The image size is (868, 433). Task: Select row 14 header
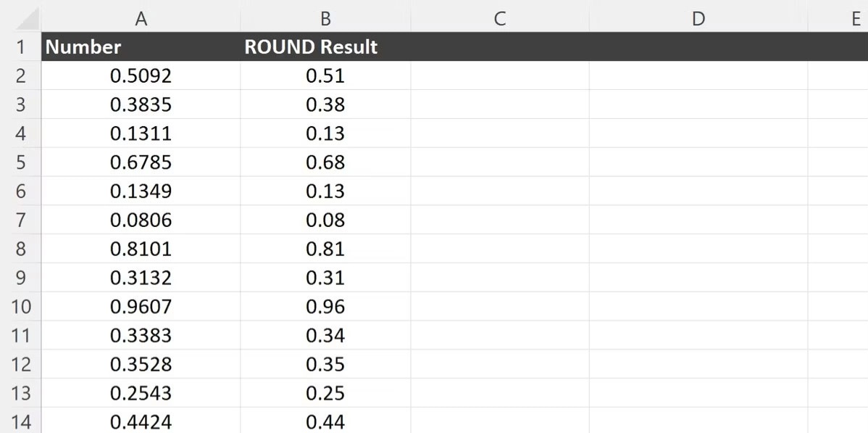(x=20, y=421)
